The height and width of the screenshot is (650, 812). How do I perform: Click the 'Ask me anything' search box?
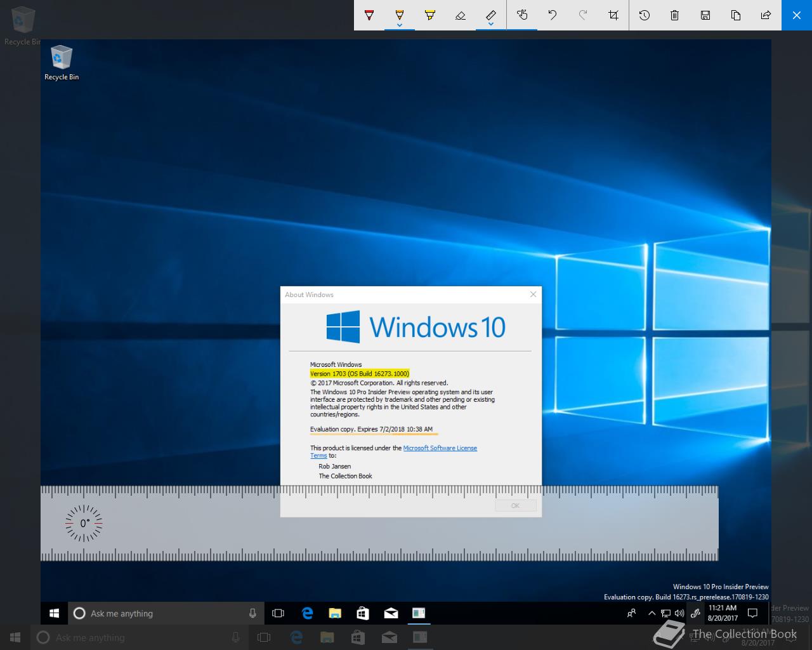166,613
